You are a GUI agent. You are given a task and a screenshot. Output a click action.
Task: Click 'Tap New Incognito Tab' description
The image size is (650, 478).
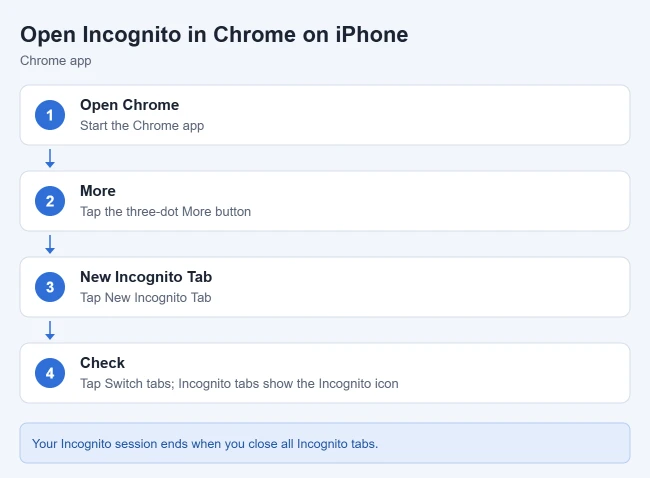click(x=146, y=298)
